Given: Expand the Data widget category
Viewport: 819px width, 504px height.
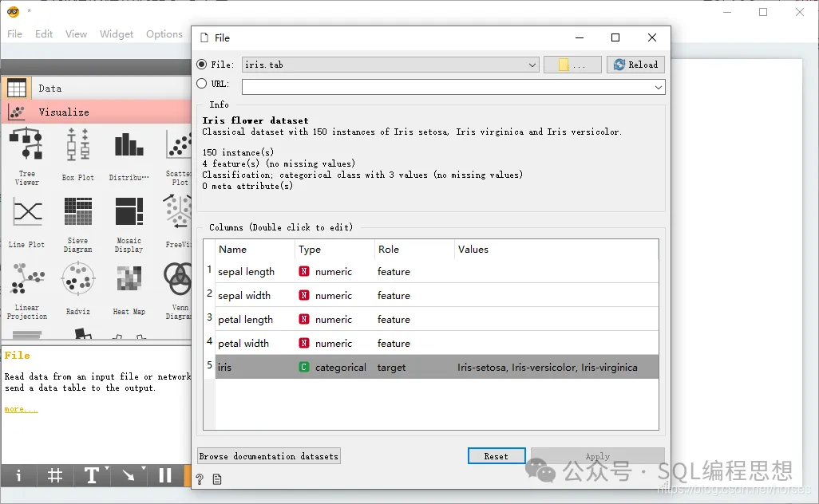Looking at the screenshot, I should click(x=97, y=89).
